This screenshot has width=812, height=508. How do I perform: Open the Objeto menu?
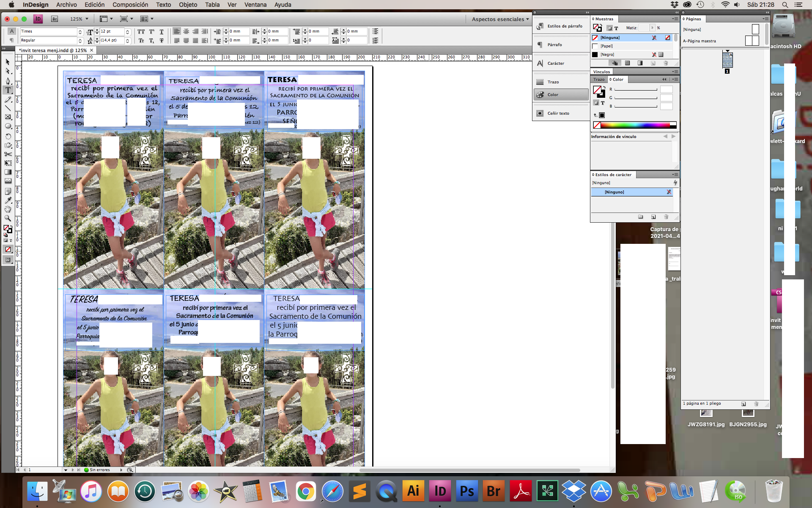tap(188, 5)
